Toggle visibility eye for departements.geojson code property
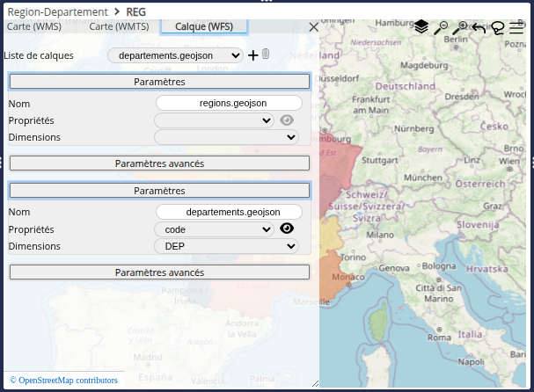 click(287, 229)
